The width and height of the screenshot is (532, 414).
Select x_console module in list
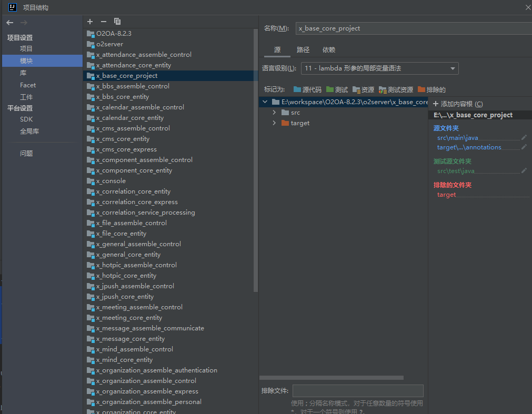[x=111, y=181]
